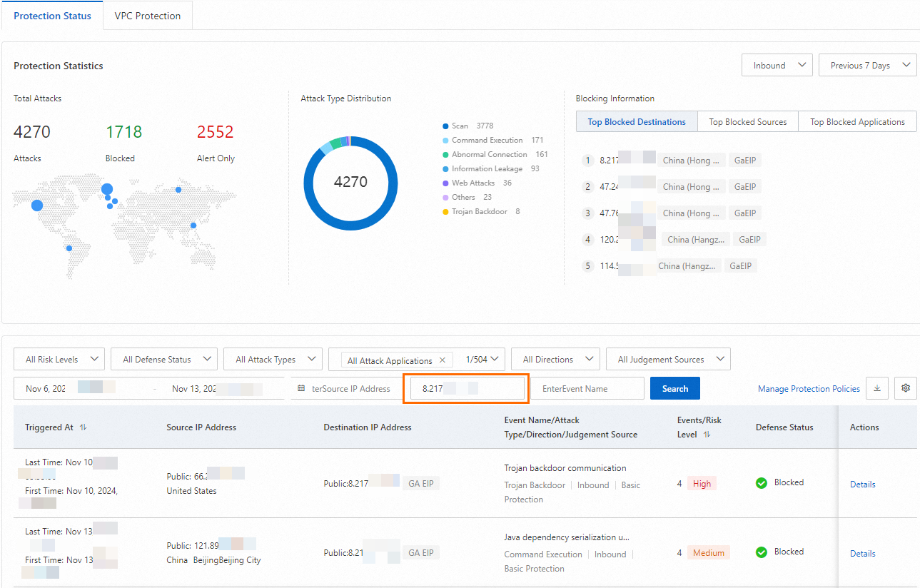Click the Scan legend color dot
920x588 pixels.
pos(445,126)
